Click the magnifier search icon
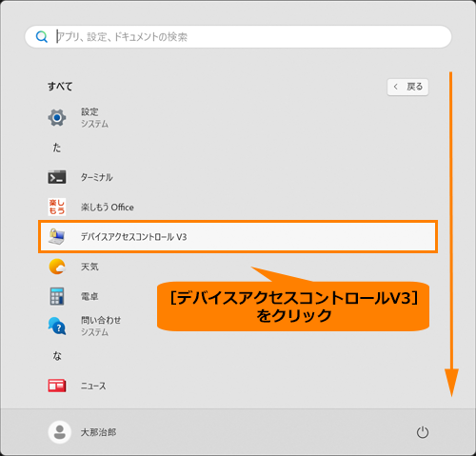This screenshot has width=476, height=456. point(42,37)
